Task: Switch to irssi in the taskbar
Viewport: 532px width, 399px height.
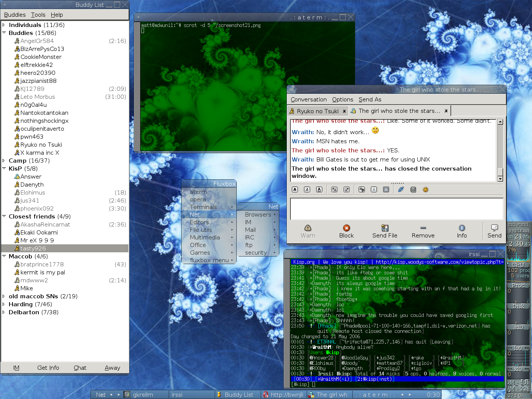Action: click(x=177, y=395)
